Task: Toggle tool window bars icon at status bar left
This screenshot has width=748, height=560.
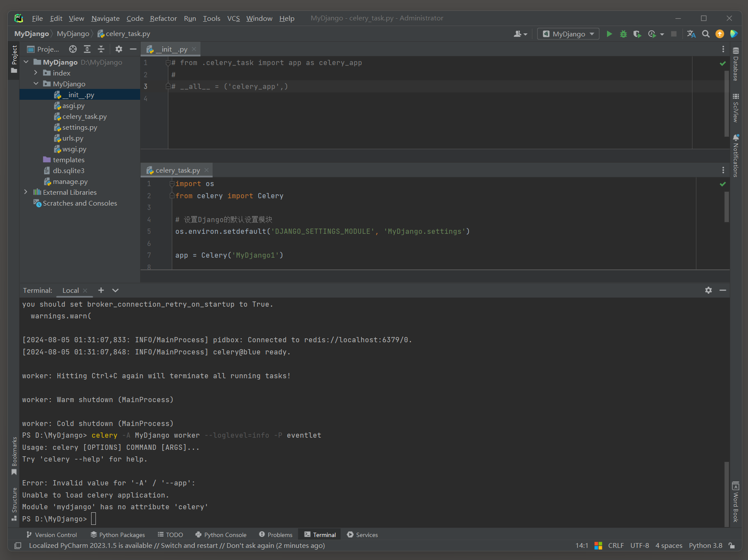Action: tap(18, 546)
